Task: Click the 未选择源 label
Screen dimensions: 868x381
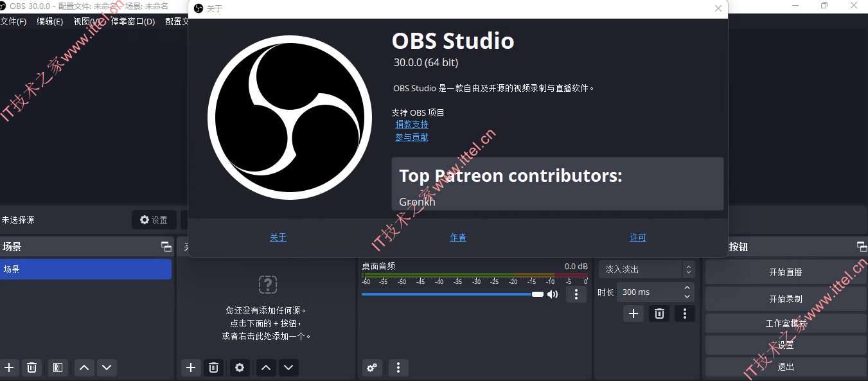Action: point(18,220)
